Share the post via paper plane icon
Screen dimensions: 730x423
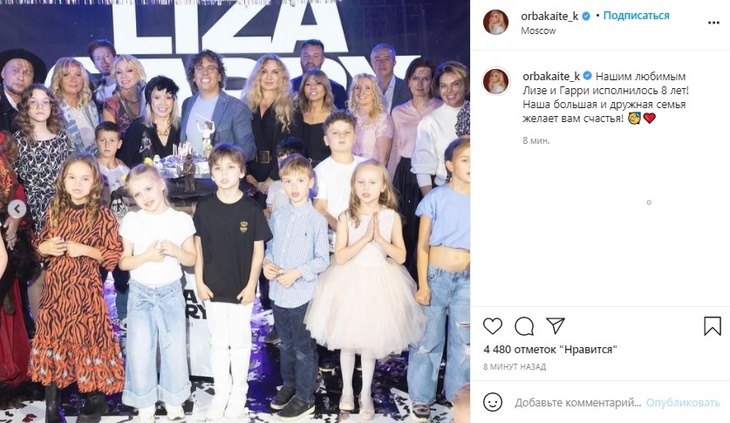coord(555,326)
